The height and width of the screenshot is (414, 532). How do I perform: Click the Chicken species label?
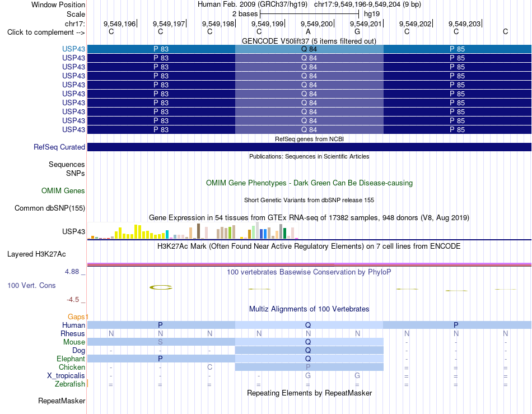tap(72, 367)
